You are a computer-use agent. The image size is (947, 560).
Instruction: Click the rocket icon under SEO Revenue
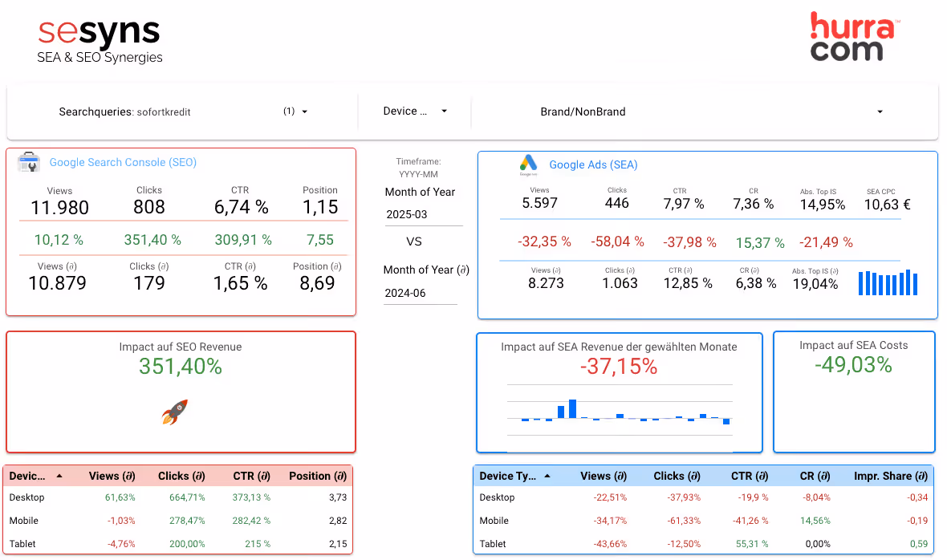click(x=175, y=412)
